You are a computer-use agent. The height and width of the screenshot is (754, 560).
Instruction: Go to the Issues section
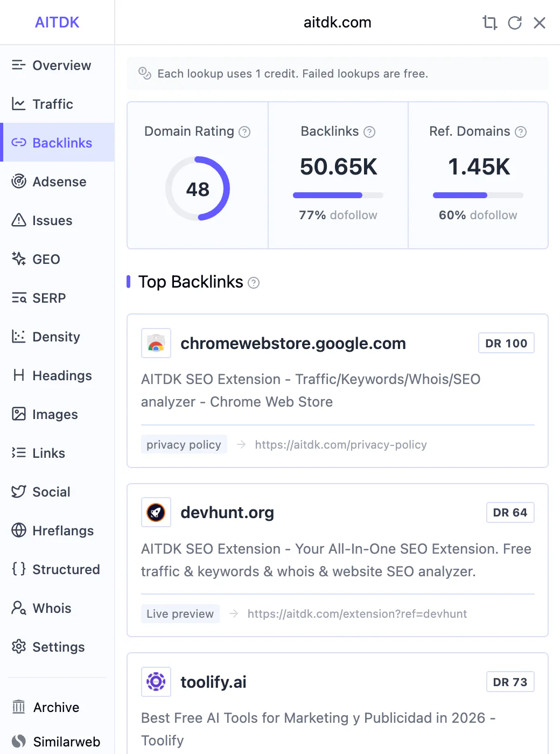57,220
